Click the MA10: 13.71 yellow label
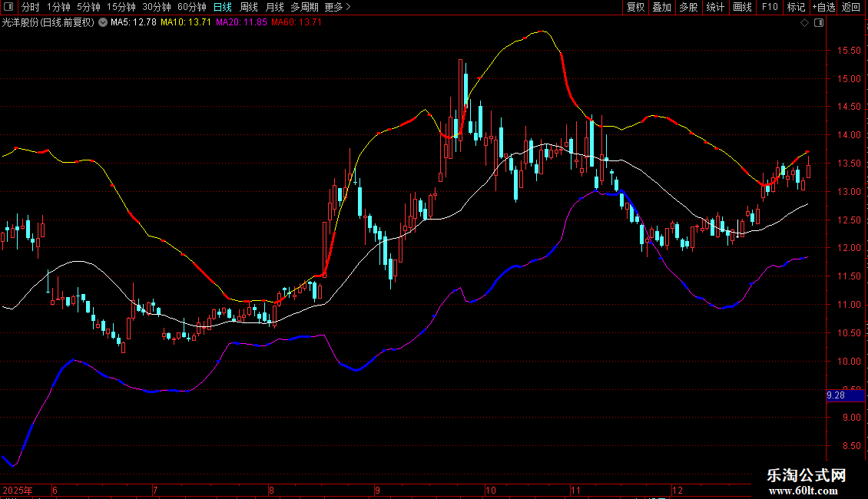 click(x=186, y=23)
